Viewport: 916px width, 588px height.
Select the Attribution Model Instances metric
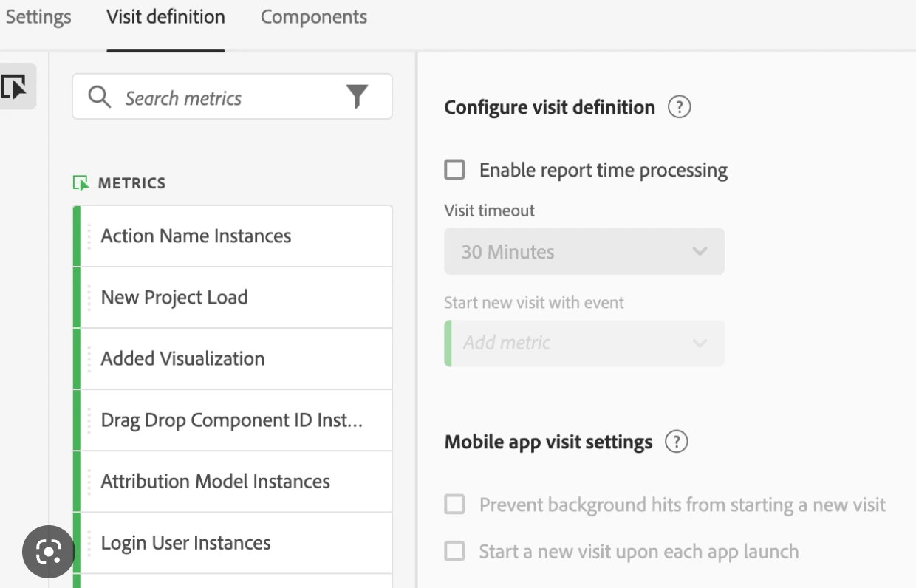pyautogui.click(x=215, y=481)
